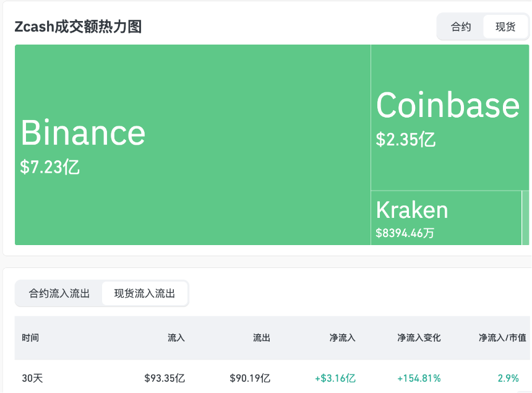Select the 现货流入流出 tab
The height and width of the screenshot is (393, 532).
145,293
